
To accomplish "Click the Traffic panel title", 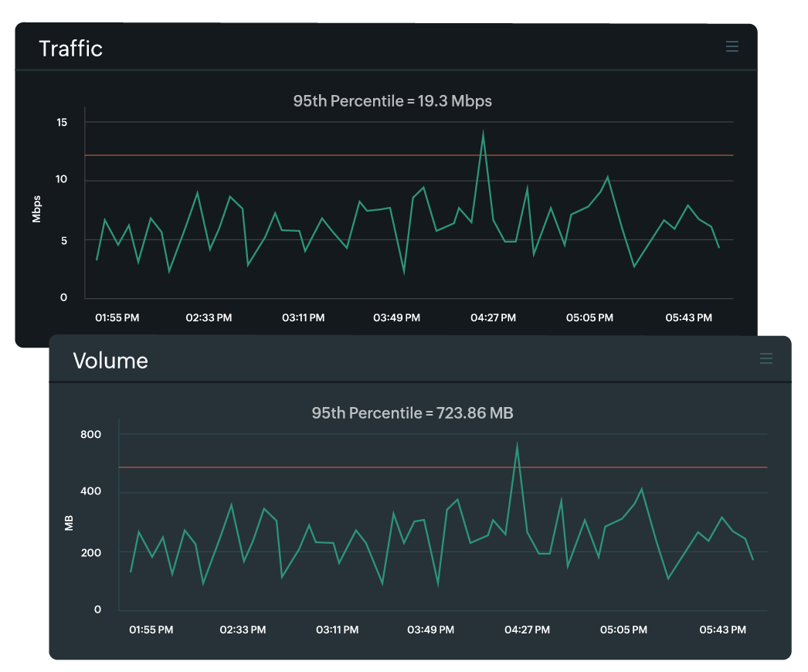I will click(x=71, y=49).
